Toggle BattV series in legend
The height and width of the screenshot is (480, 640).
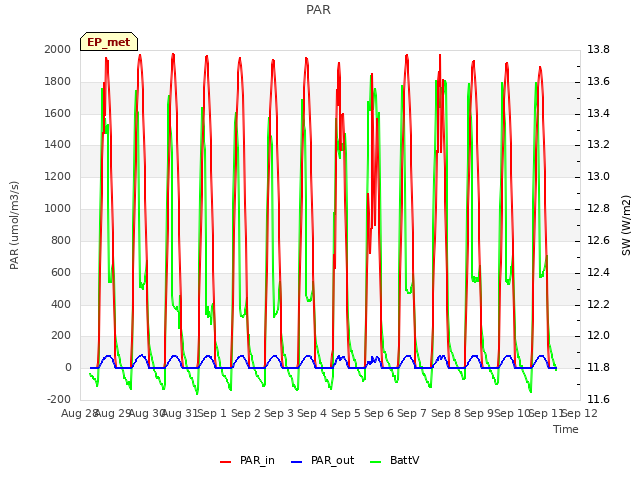coord(394,460)
